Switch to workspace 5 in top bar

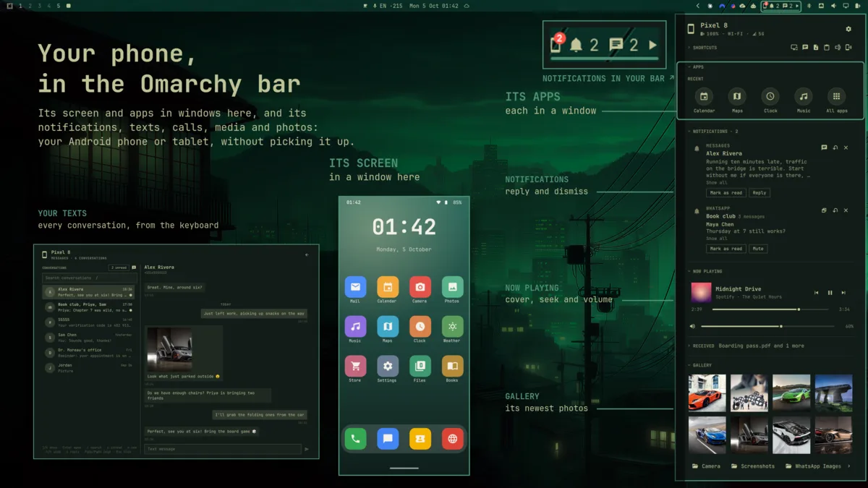tap(59, 6)
